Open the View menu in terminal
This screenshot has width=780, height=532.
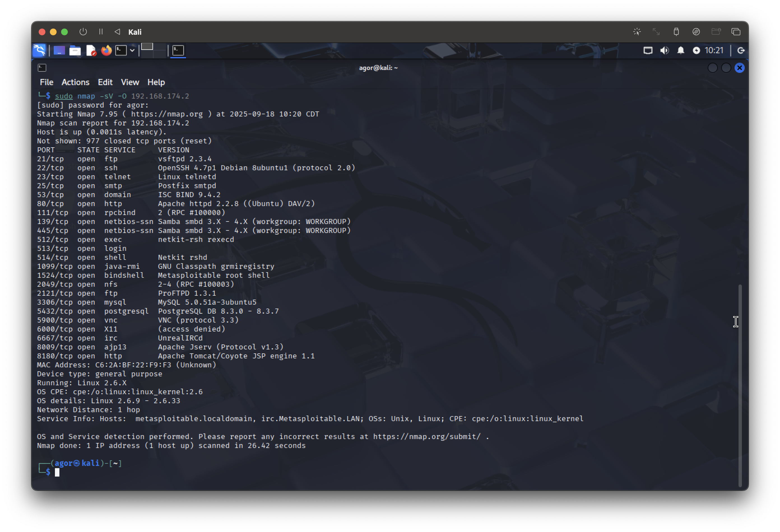[x=129, y=82]
